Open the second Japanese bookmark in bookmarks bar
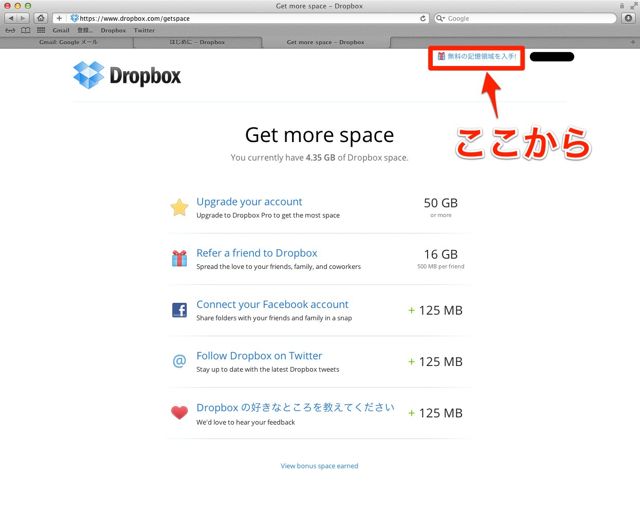The width and height of the screenshot is (640, 506). tap(85, 30)
